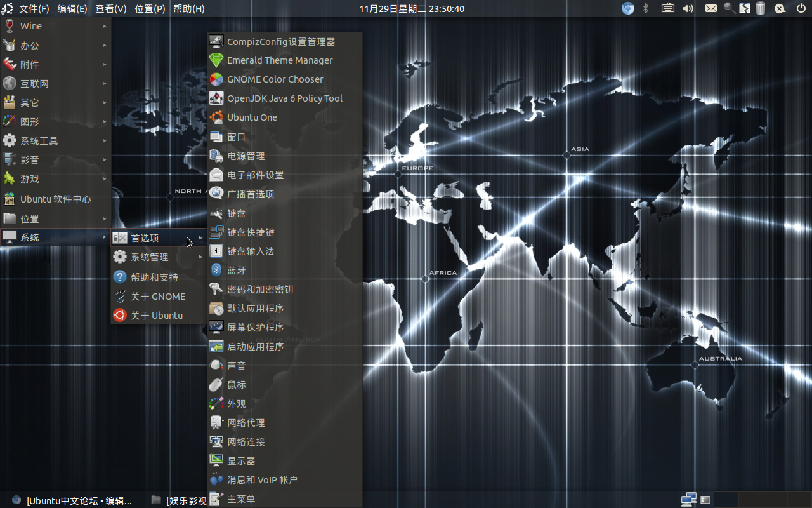812x508 pixels.
Task: Switch to 娱乐影视 taskbar window
Action: click(x=179, y=500)
